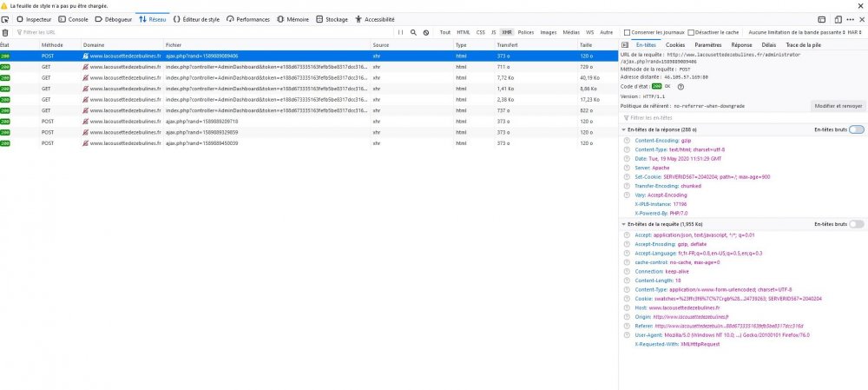This screenshot has height=390, width=868.
Task: Open the Mémoire panel
Action: pos(293,19)
